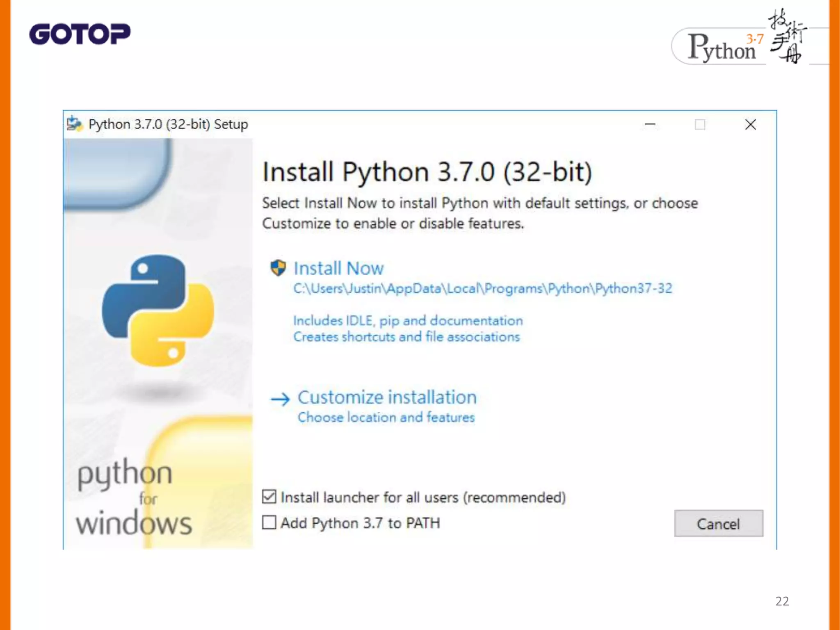The width and height of the screenshot is (840, 630).
Task: Click the Install launcher checkbox label text
Action: (x=423, y=498)
